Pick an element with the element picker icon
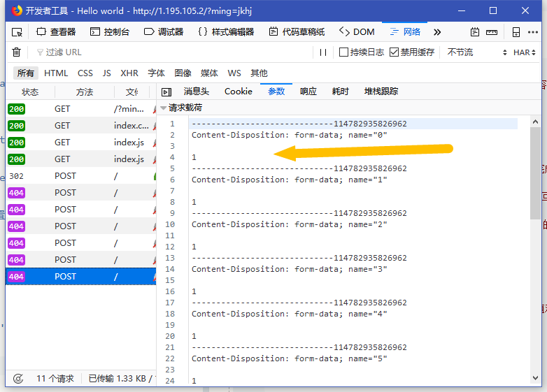Viewport: 547px width, 392px height. click(x=17, y=32)
